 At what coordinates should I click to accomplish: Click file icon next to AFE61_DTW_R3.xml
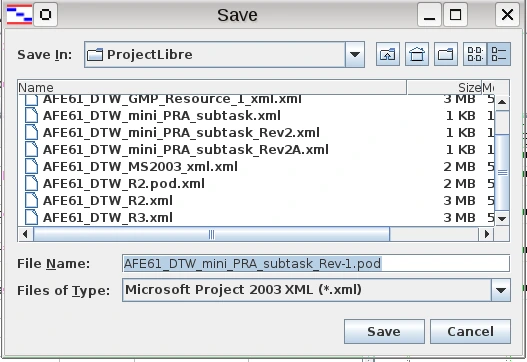point(32,217)
